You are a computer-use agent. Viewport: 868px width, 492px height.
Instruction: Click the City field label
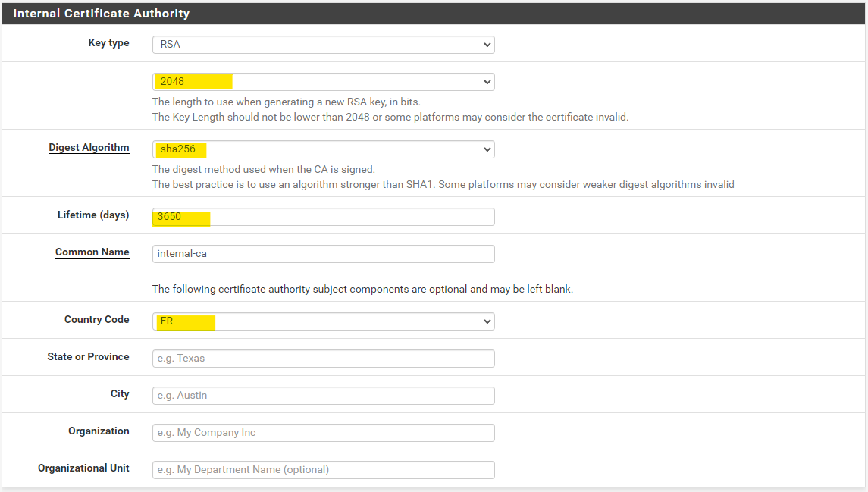point(120,394)
